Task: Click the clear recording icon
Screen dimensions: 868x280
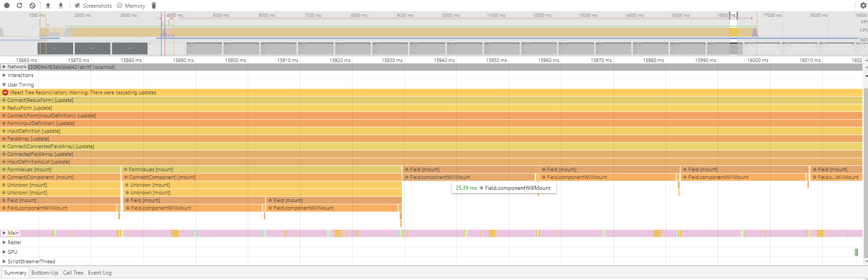Action: point(32,5)
